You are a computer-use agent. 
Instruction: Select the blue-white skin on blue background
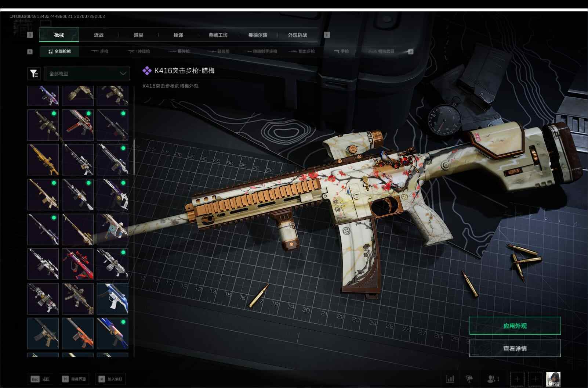112,299
